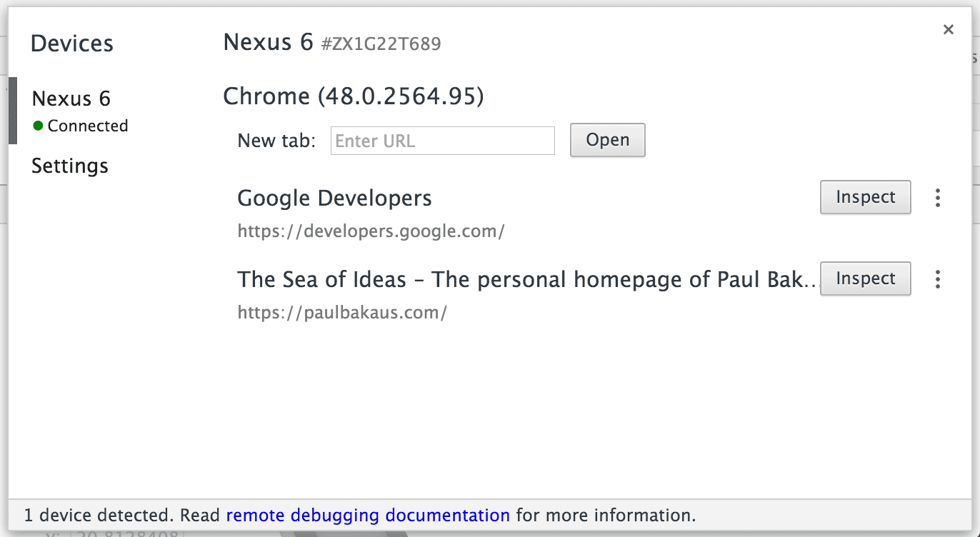Image resolution: width=980 pixels, height=537 pixels.
Task: Click the Chrome version heading
Action: [354, 96]
